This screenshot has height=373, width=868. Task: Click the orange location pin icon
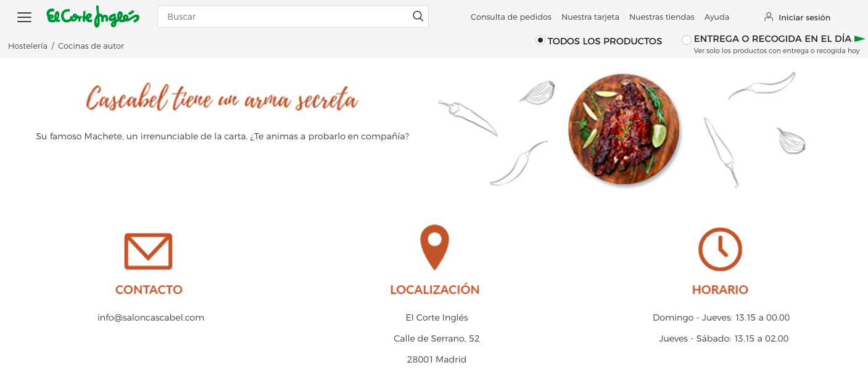(x=435, y=247)
